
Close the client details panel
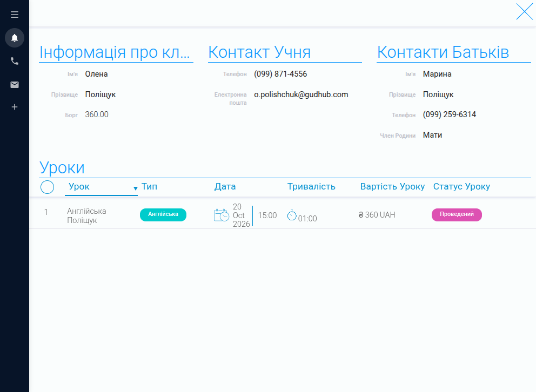click(524, 12)
